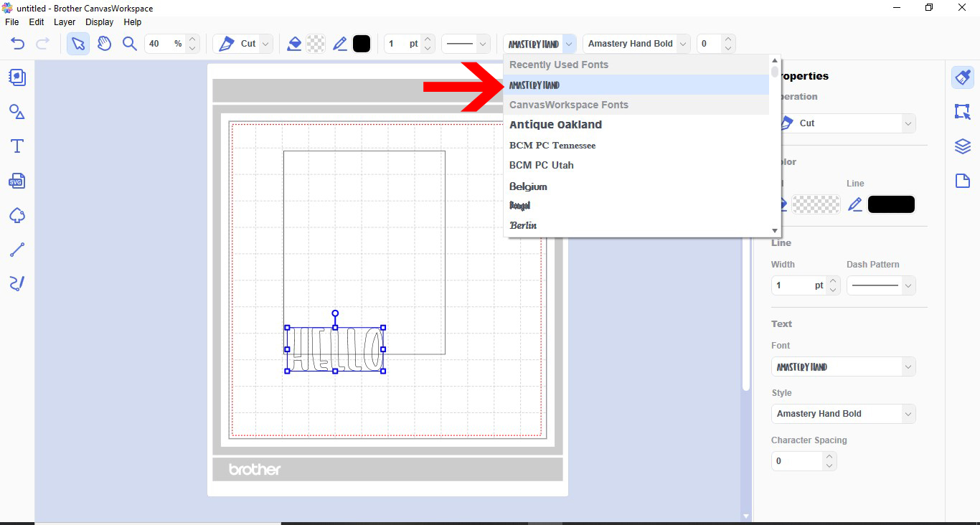Open the Shapes tool in left sidebar
The image size is (980, 525).
pyautogui.click(x=17, y=112)
